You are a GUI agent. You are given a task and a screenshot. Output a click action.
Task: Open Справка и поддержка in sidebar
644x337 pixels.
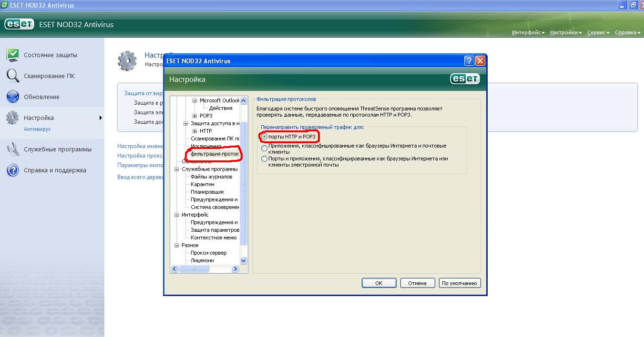coord(55,170)
